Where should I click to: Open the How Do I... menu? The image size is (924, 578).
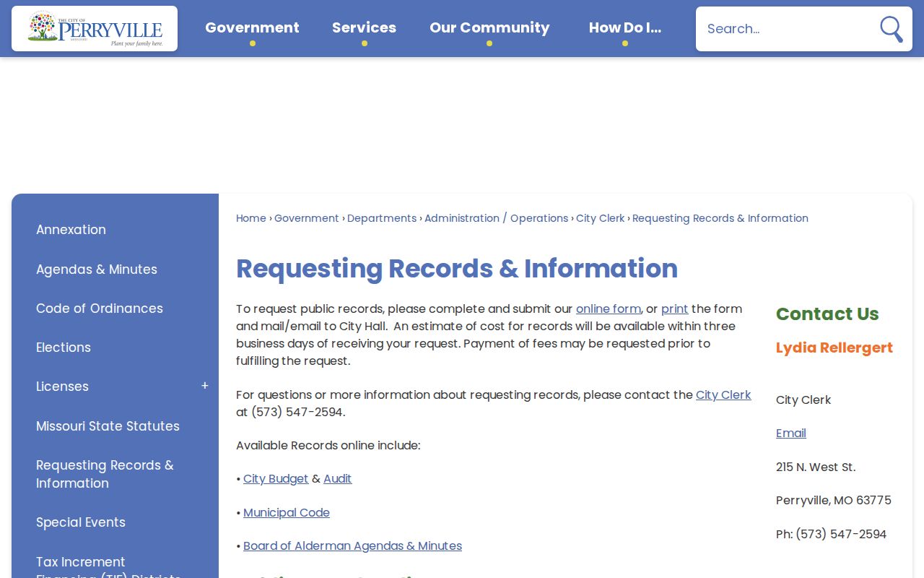pyautogui.click(x=625, y=28)
